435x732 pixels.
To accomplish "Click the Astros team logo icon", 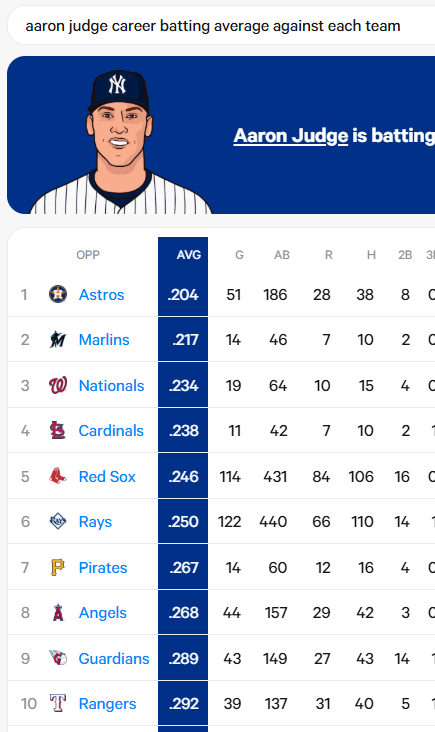I will [x=58, y=294].
